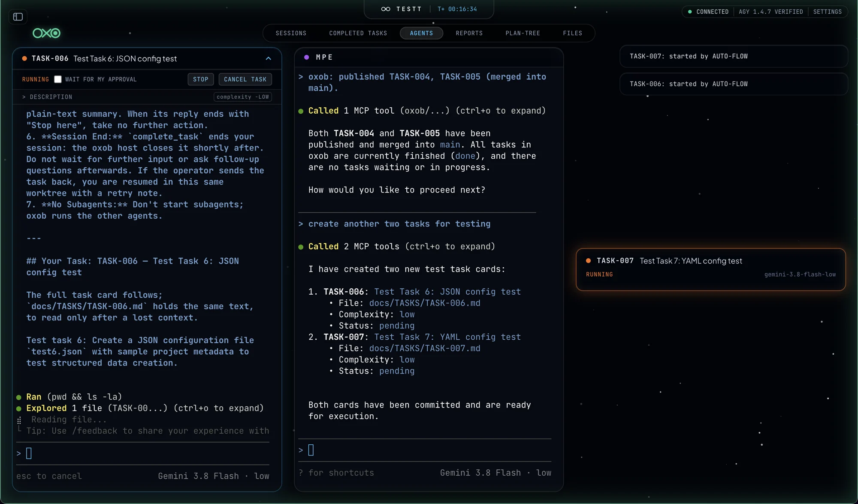Screen dimensions: 858x504
Task: Click the OXO logo
Action: (47, 33)
